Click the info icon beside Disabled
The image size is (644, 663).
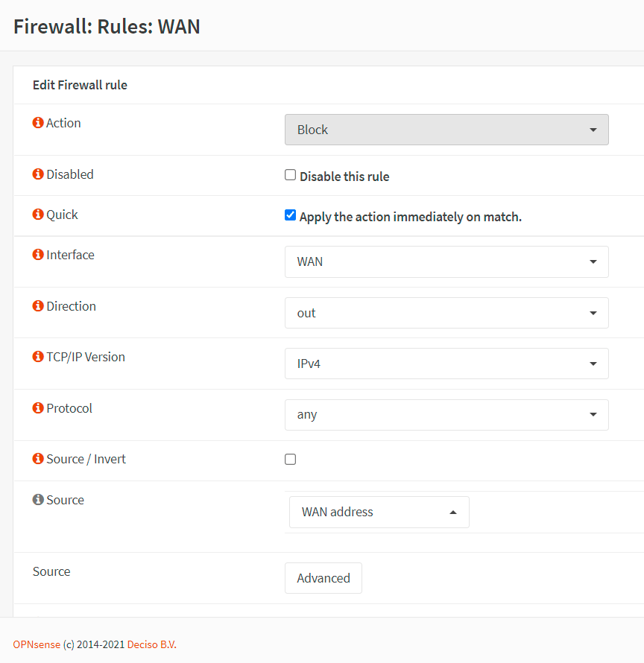pyautogui.click(x=38, y=174)
